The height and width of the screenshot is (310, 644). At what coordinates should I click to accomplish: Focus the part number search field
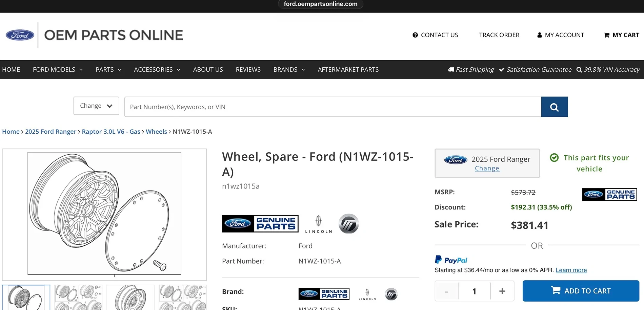point(333,107)
